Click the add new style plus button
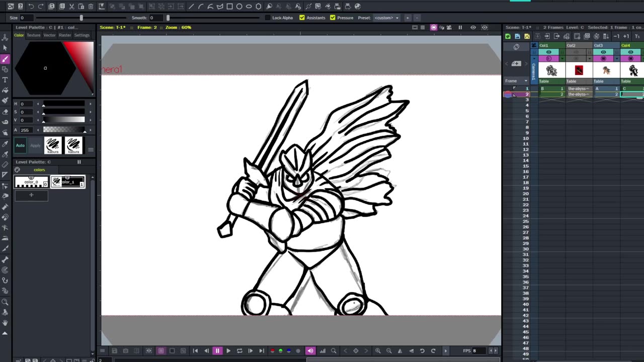Viewport: 644px width, 362px height. pyautogui.click(x=31, y=195)
